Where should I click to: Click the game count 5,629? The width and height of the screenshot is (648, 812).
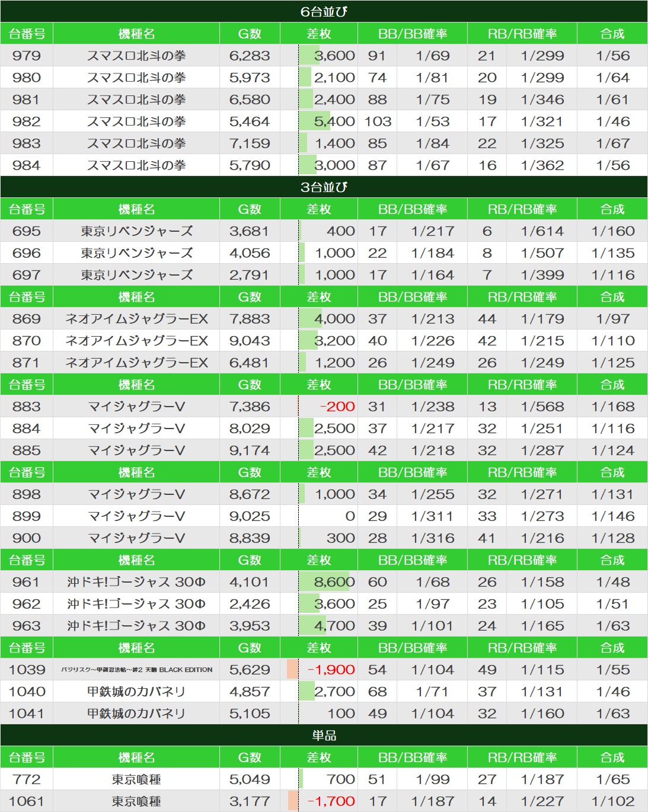[250, 670]
